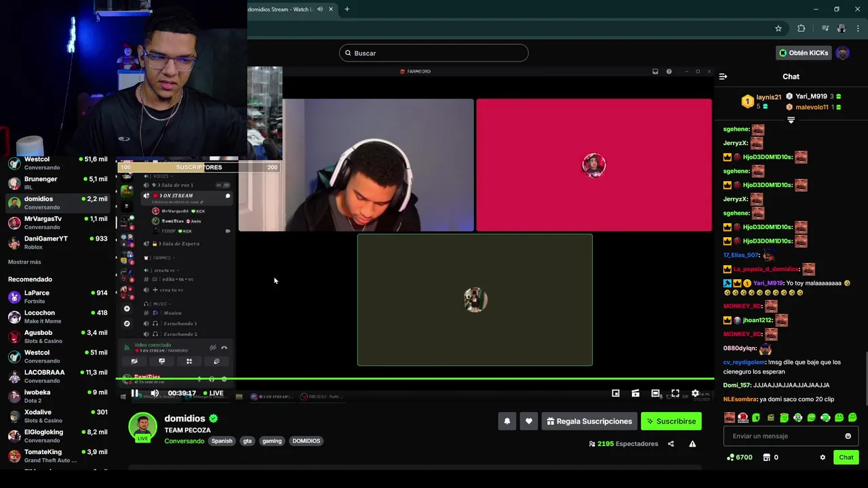Image resolution: width=868 pixels, height=488 pixels.
Task: Send message with green Chat button
Action: tap(846, 457)
